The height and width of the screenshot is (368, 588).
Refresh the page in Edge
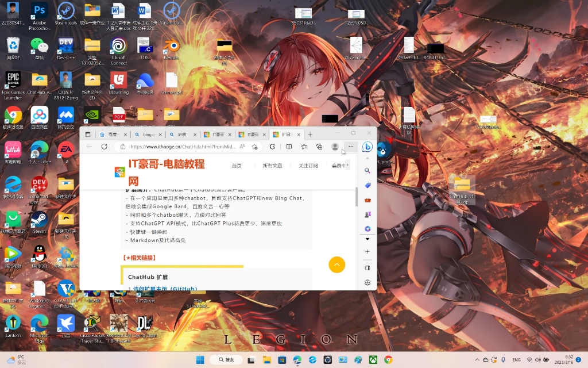105,147
